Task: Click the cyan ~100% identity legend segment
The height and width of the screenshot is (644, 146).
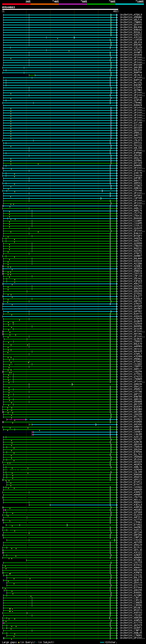Action: (x=130, y=4)
